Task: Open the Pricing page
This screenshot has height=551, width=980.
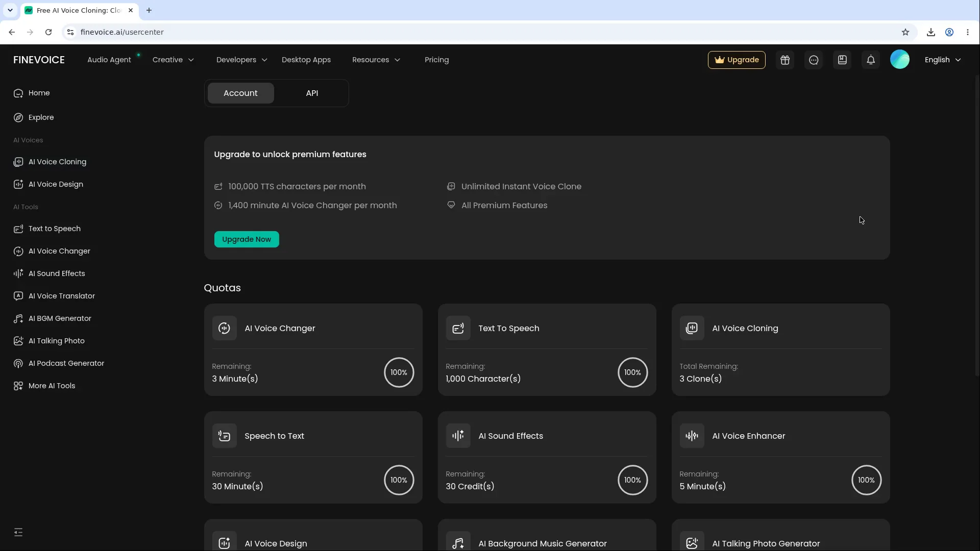Action: [x=437, y=60]
